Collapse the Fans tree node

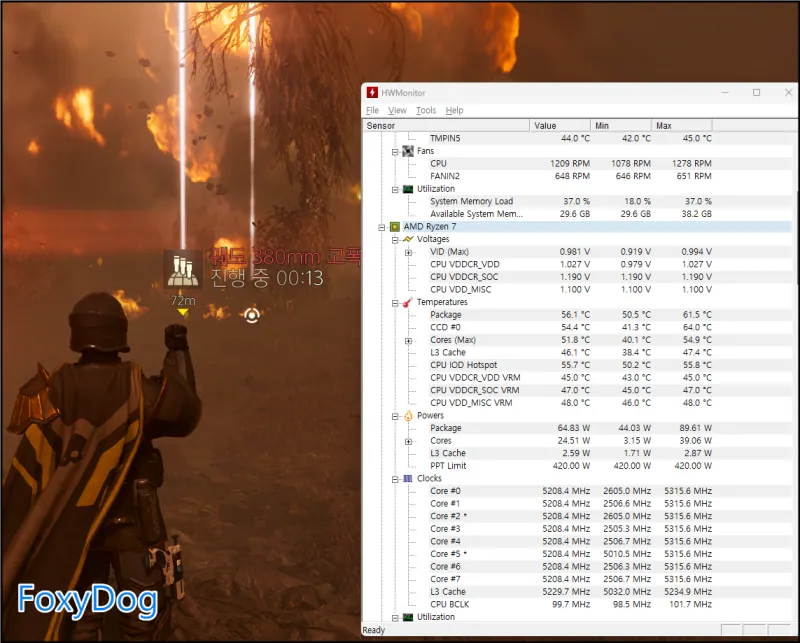coord(395,152)
